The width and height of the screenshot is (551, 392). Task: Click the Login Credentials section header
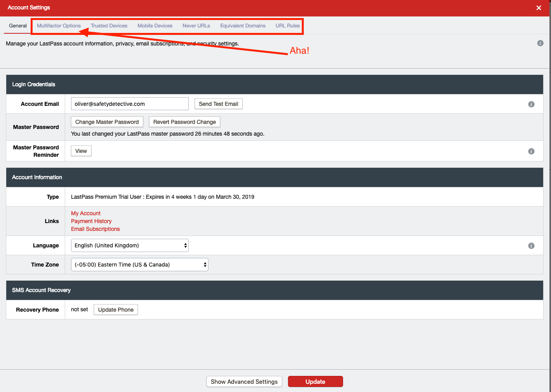275,84
